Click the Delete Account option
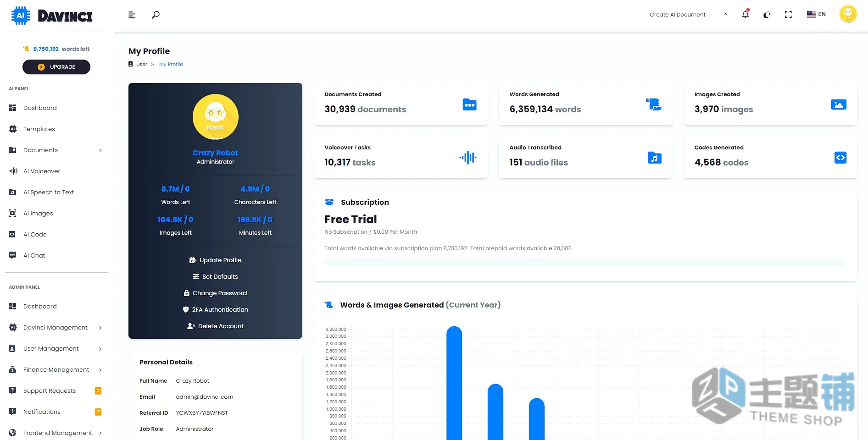Viewport: 868px width, 440px height. pos(215,326)
